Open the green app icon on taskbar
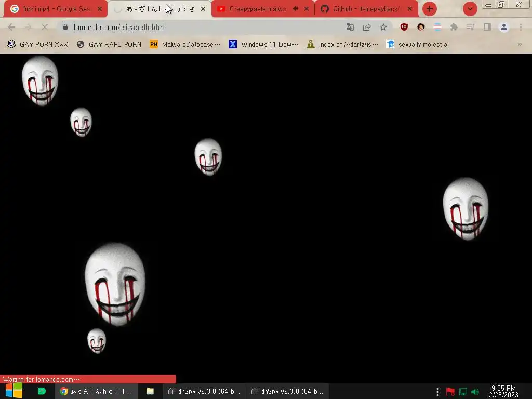 (42, 391)
